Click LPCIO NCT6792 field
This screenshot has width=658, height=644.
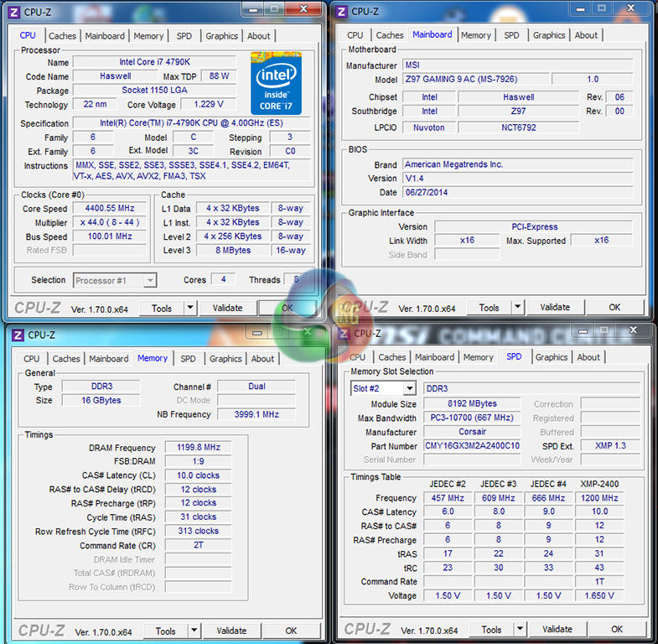[518, 127]
